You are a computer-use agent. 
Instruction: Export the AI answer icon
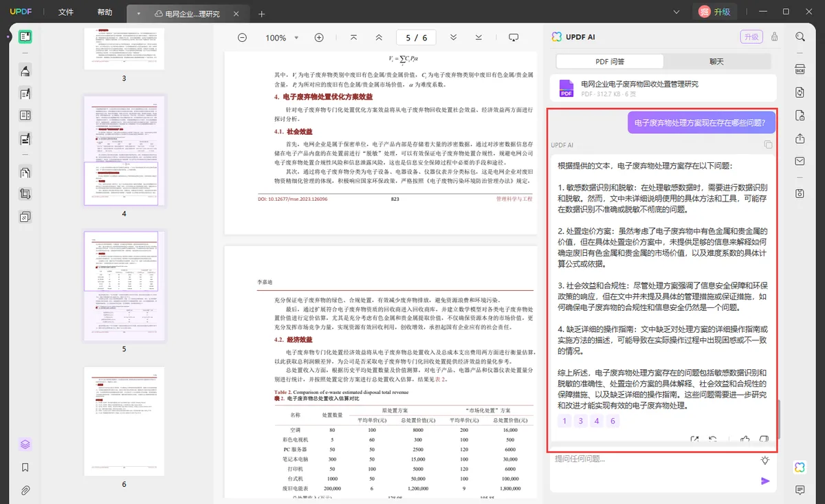tap(694, 439)
